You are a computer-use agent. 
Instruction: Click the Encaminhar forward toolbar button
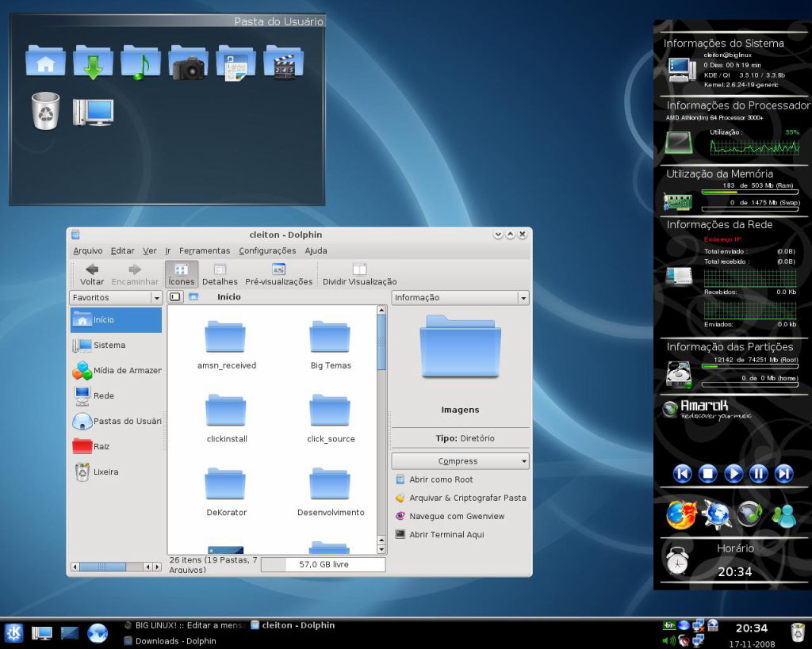[x=135, y=274]
